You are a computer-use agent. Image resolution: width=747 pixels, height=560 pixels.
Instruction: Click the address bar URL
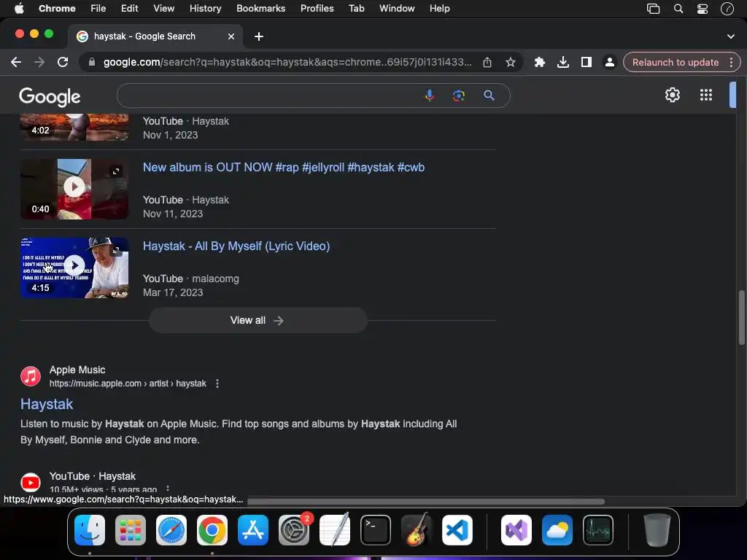[x=287, y=63]
